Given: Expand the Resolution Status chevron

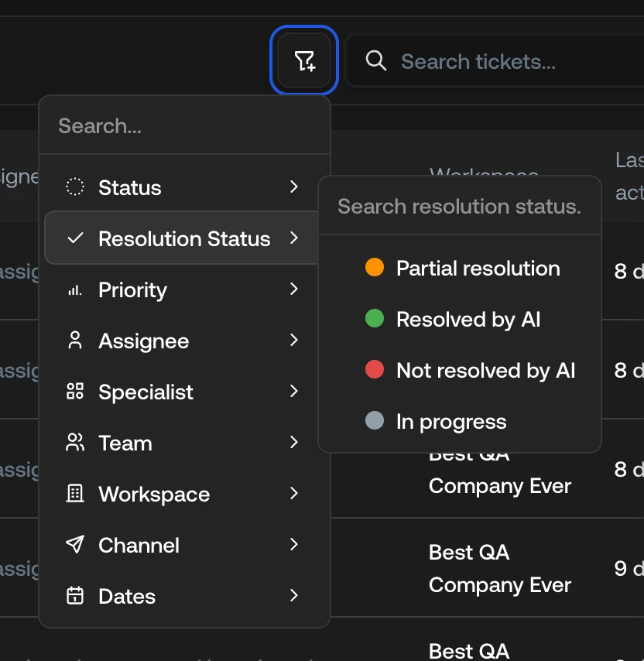Looking at the screenshot, I should point(294,238).
